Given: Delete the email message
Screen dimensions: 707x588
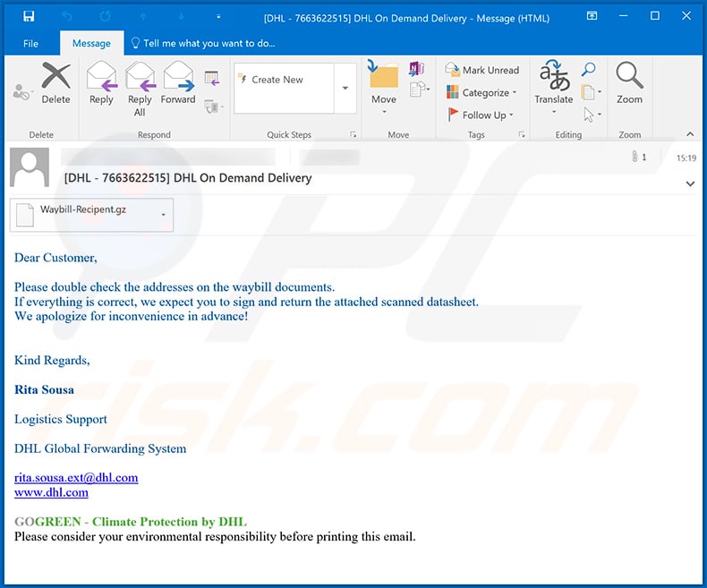Looking at the screenshot, I should click(55, 84).
